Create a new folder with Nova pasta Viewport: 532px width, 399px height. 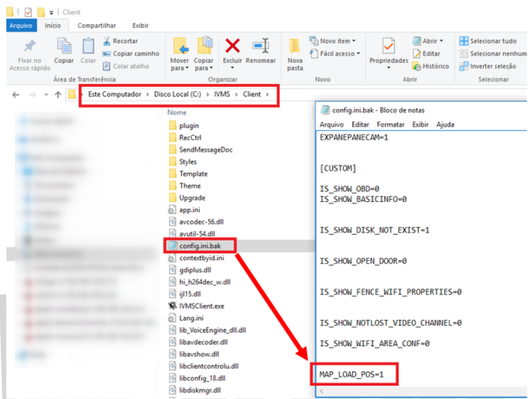tap(295, 54)
